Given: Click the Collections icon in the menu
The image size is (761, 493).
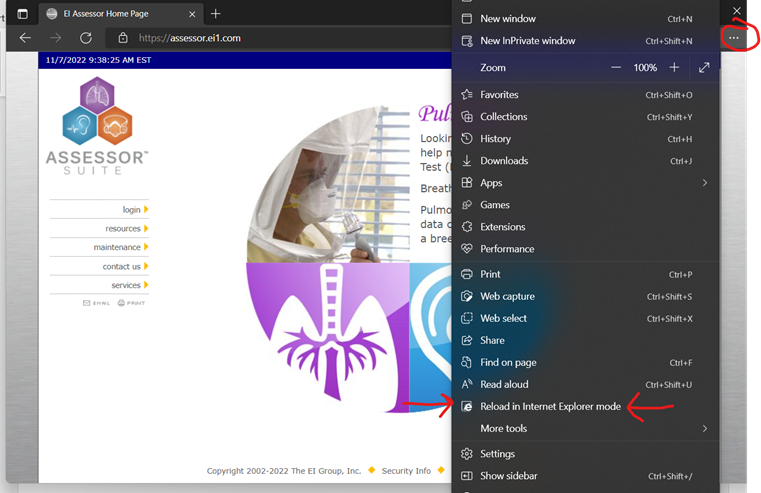Looking at the screenshot, I should point(467,116).
